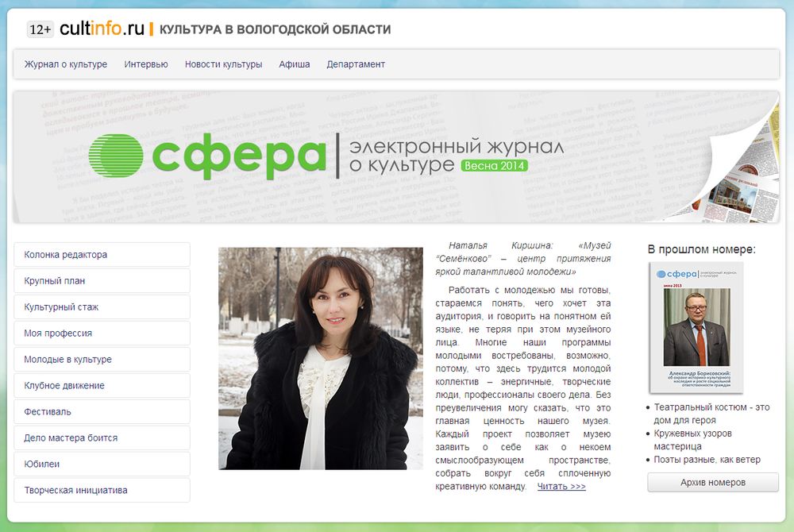Screen dimensions: 794x532
Task: Go to Новости культуры section
Action: tap(223, 64)
